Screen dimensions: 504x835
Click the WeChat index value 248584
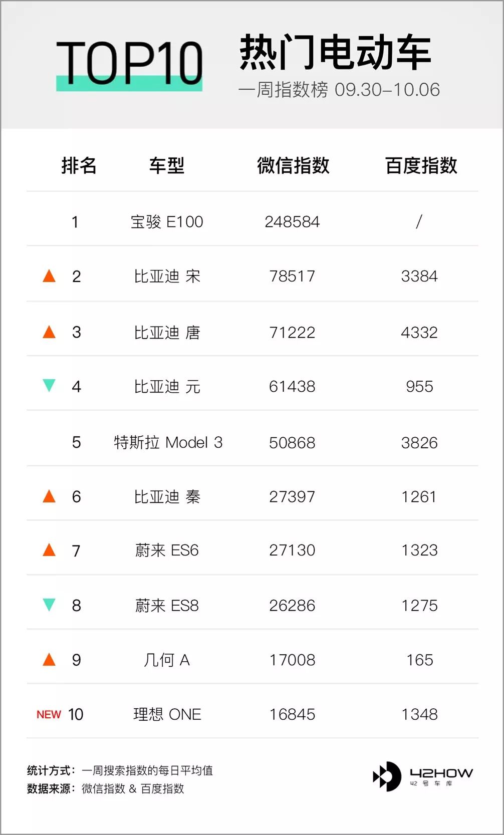(x=292, y=221)
